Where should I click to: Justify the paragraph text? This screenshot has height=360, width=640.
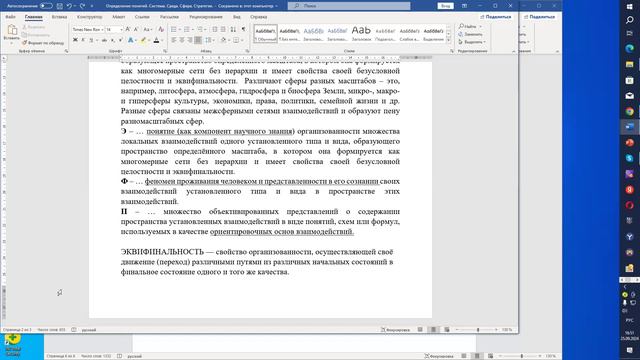click(198, 40)
